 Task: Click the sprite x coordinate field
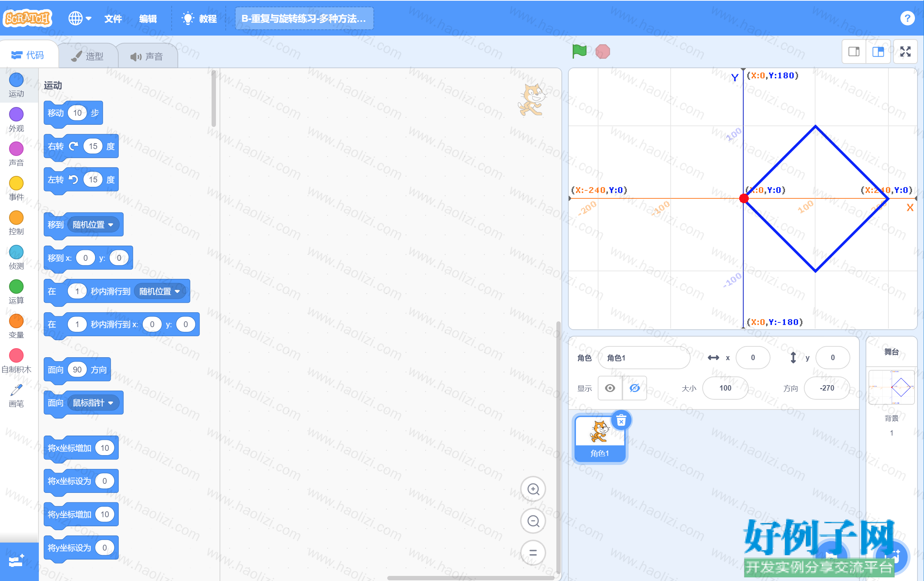coord(753,358)
